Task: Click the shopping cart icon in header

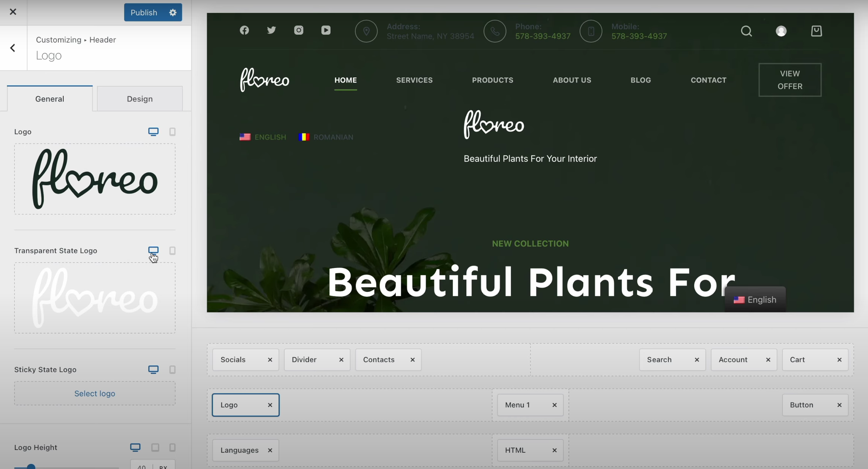Action: tap(816, 31)
